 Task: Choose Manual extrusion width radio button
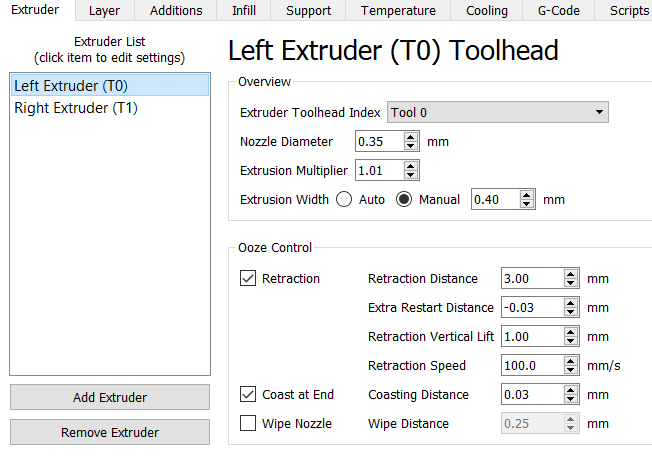tap(404, 200)
